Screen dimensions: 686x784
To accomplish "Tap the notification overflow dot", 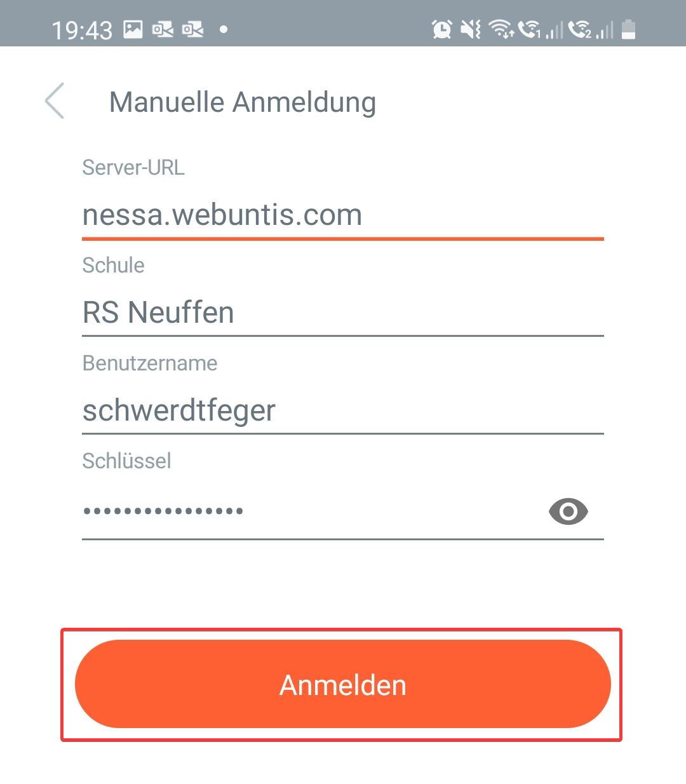I will tap(224, 29).
